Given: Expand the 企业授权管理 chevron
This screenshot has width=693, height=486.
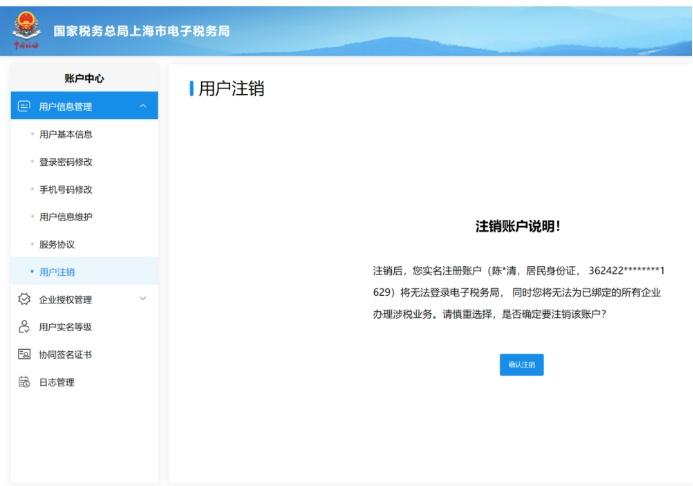Looking at the screenshot, I should [143, 299].
